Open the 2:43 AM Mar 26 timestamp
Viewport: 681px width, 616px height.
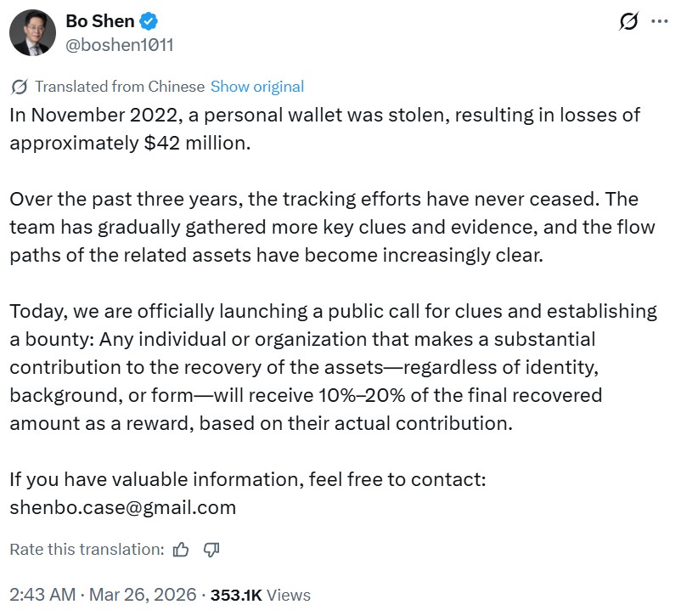point(102,595)
